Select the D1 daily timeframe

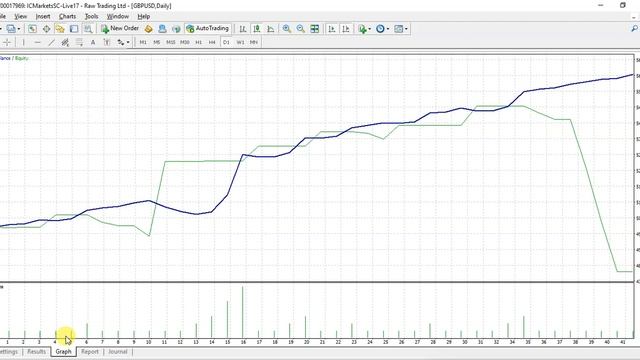pos(226,42)
